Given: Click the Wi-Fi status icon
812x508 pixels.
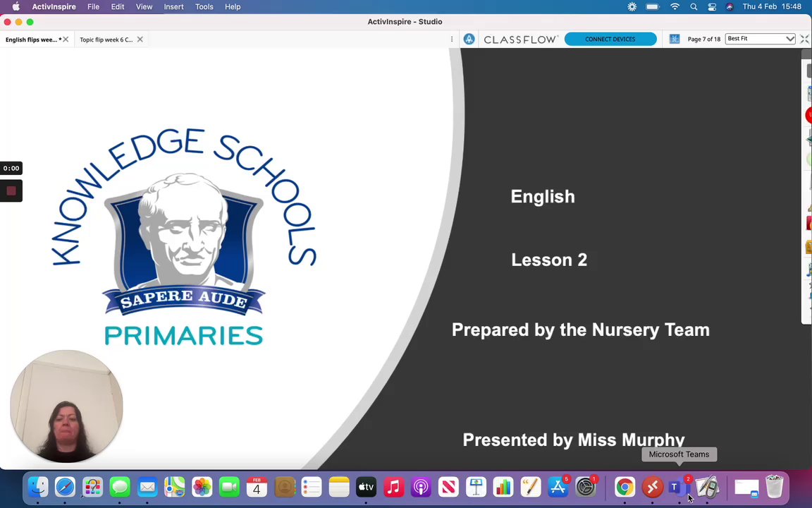Looking at the screenshot, I should click(675, 7).
